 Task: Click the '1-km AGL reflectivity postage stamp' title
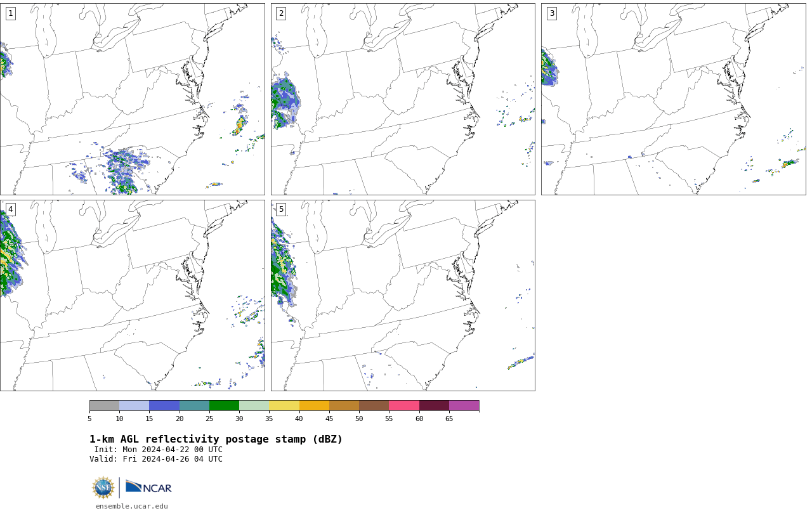[216, 439]
